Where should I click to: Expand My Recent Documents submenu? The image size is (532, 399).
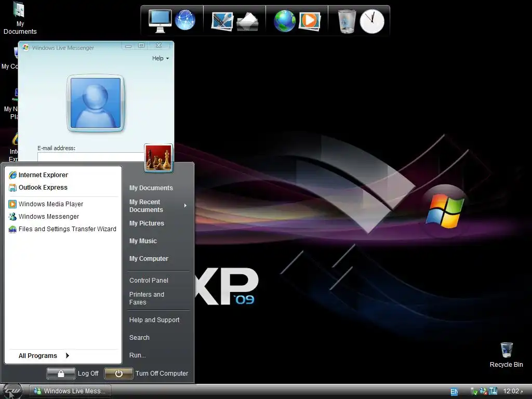pyautogui.click(x=185, y=206)
